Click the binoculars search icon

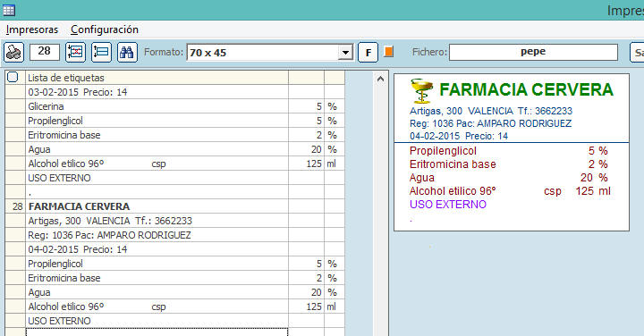coord(127,53)
